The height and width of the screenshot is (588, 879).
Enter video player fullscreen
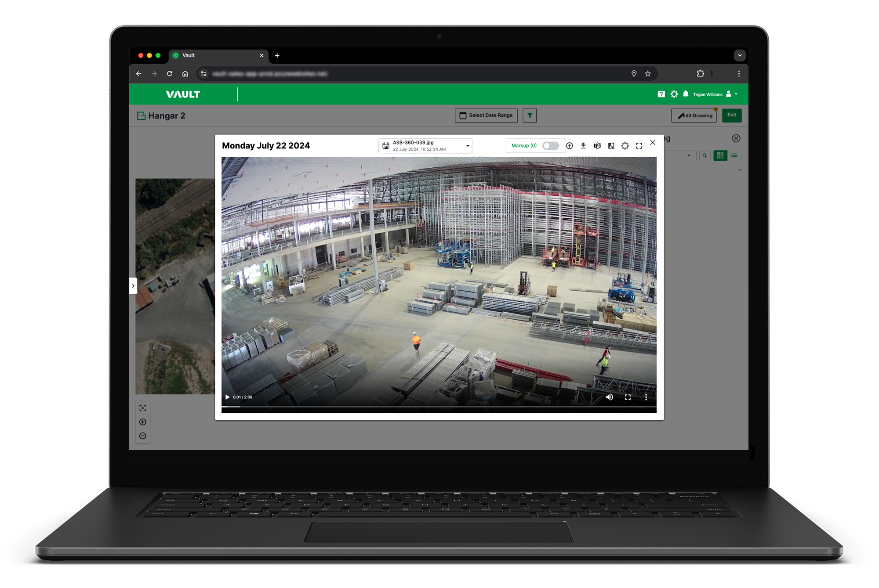[628, 397]
